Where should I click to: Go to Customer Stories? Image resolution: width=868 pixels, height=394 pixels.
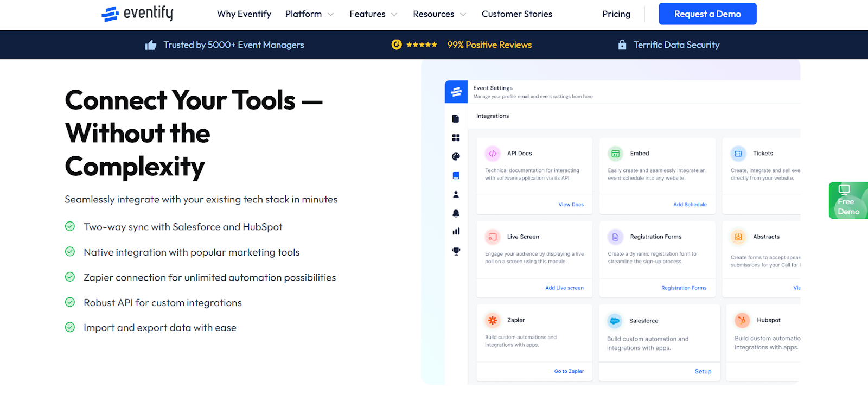[x=517, y=14]
